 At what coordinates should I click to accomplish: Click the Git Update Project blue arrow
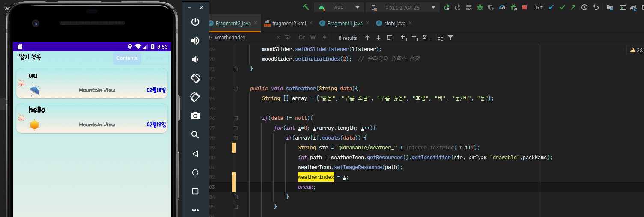(x=551, y=7)
